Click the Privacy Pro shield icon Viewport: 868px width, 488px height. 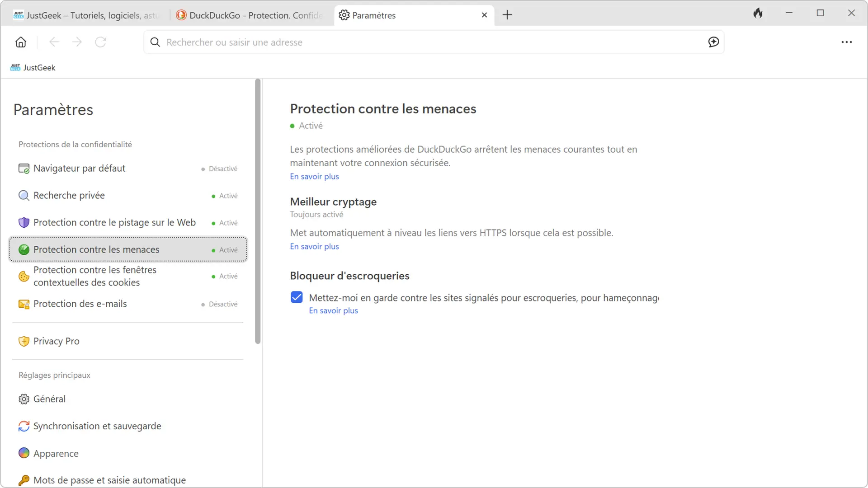pos(24,341)
